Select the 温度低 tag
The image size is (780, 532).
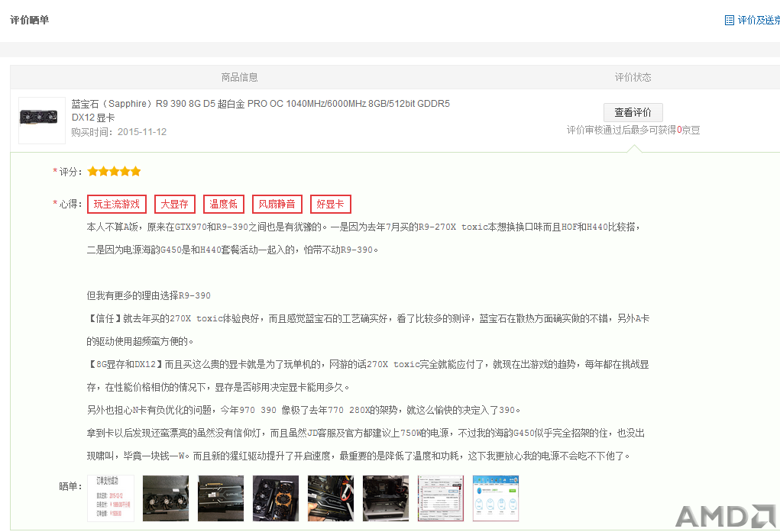click(x=223, y=204)
